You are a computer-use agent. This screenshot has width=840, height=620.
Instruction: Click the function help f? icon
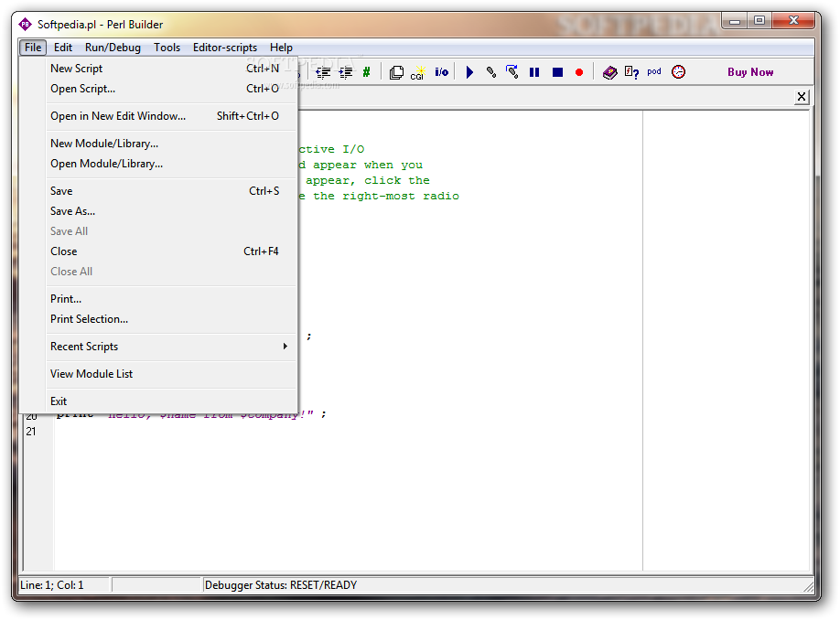631,72
